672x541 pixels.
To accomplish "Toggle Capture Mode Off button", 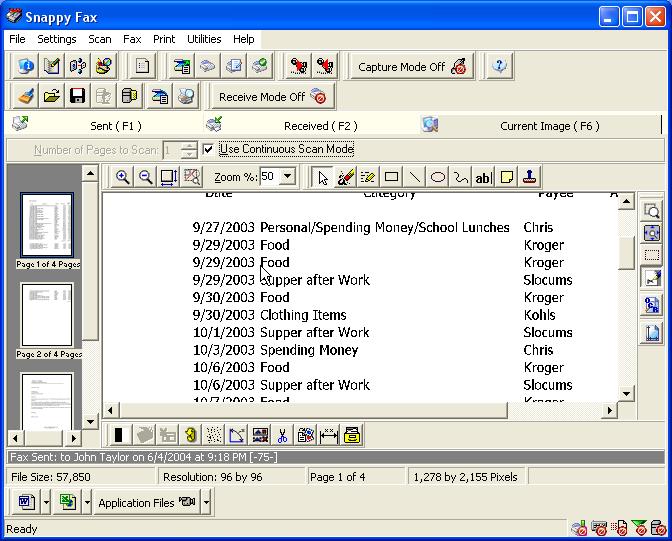I will [412, 66].
